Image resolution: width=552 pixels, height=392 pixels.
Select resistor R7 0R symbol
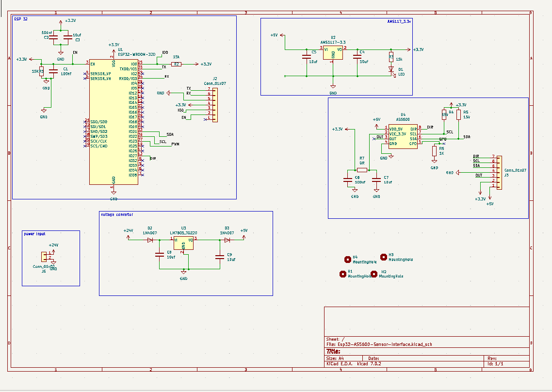(362, 170)
